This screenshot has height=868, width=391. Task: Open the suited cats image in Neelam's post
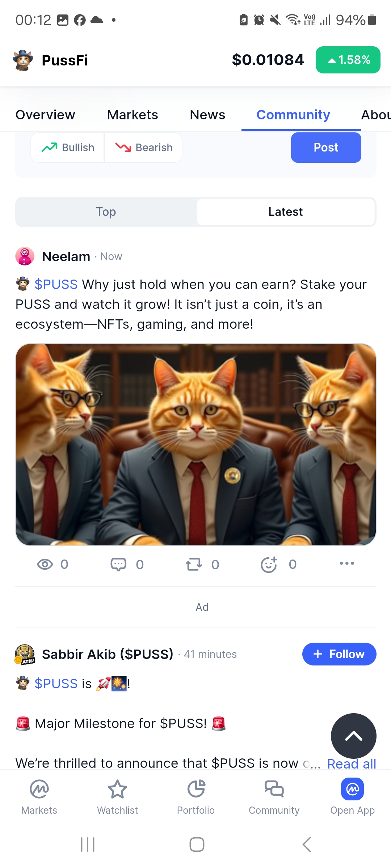tap(196, 444)
